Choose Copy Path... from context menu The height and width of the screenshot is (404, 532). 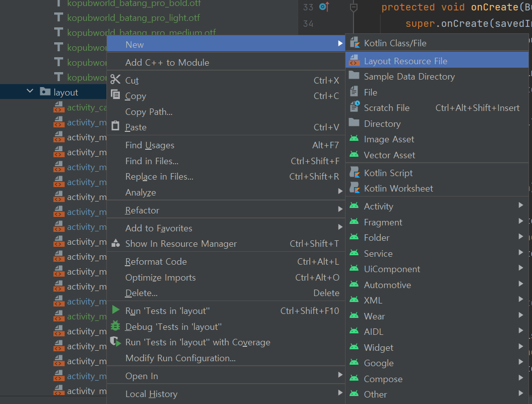point(226,111)
